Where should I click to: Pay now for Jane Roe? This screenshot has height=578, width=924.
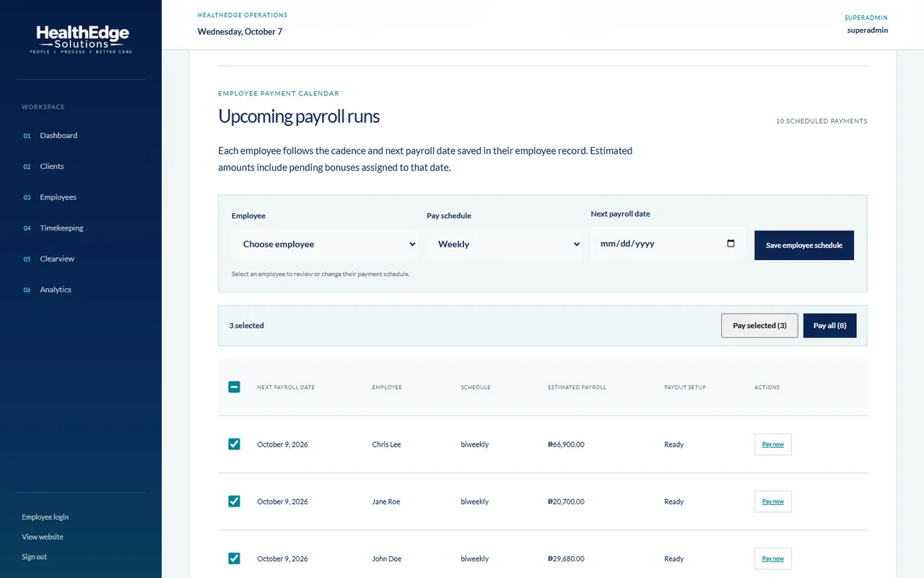(773, 501)
